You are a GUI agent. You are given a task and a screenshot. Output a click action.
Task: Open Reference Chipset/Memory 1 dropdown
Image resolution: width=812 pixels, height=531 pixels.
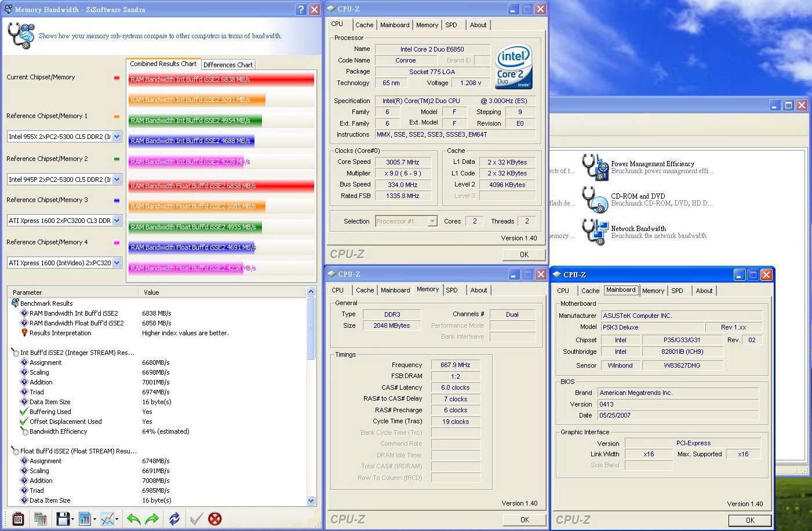116,137
